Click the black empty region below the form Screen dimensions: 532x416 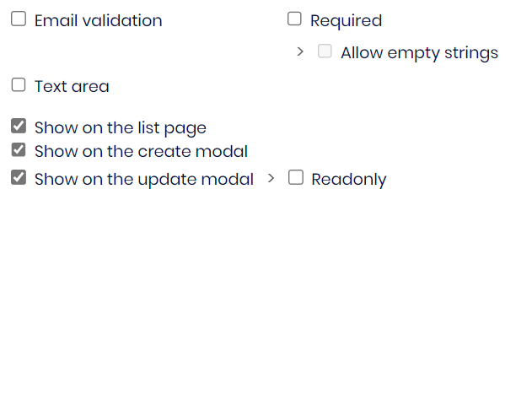266,321
